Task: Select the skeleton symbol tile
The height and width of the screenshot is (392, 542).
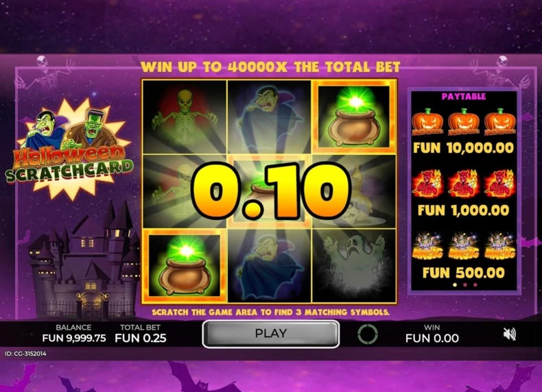Action: (x=185, y=117)
